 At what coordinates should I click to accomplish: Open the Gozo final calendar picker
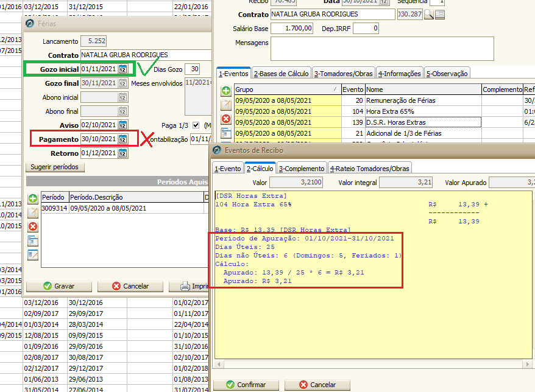[123, 83]
